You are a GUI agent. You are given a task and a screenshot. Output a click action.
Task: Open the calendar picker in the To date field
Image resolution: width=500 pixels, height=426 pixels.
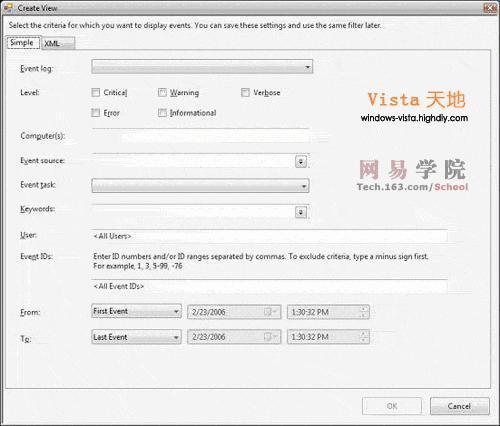click(x=270, y=337)
